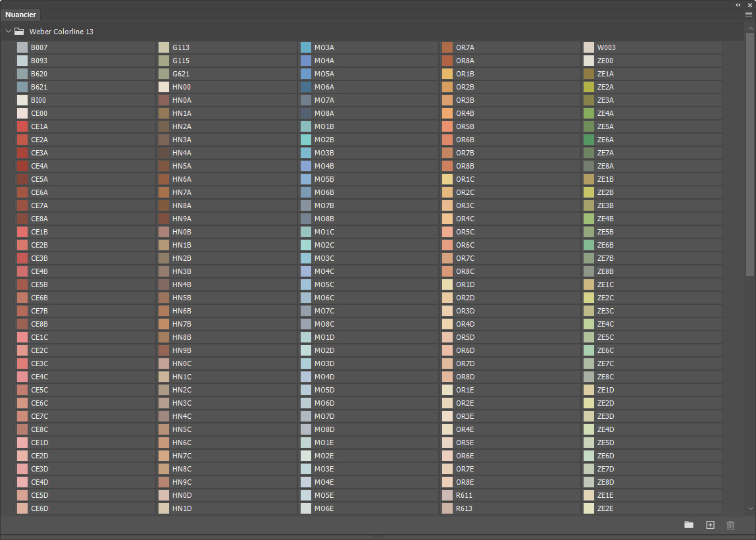Click the delete swatch trash icon
Image resolution: width=756 pixels, height=540 pixels.
pyautogui.click(x=730, y=525)
